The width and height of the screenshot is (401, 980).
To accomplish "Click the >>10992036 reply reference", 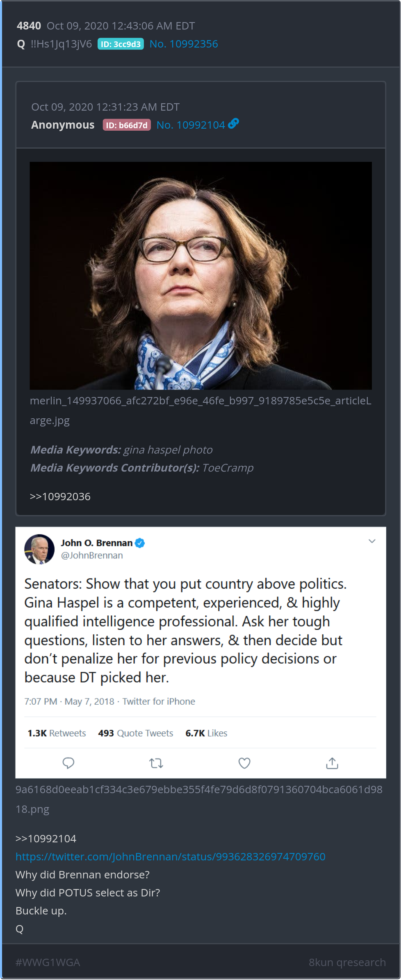I will [x=60, y=497].
